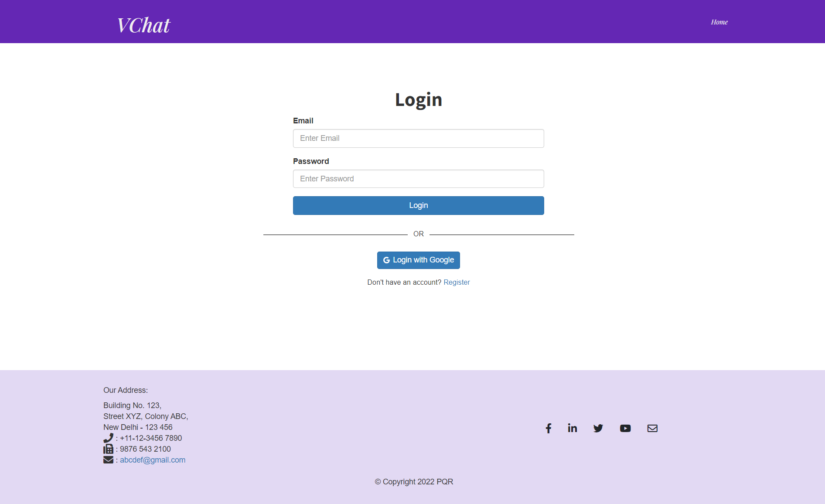Open the LinkedIn profile icon
825x504 pixels.
pos(572,428)
